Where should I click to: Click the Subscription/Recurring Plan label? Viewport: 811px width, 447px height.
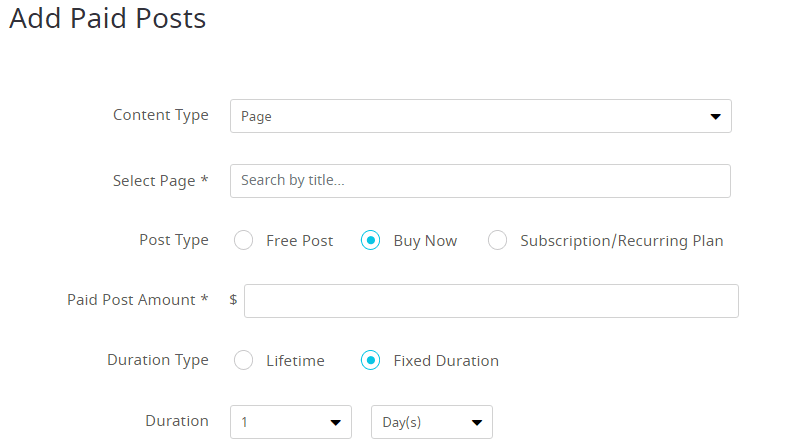(621, 241)
